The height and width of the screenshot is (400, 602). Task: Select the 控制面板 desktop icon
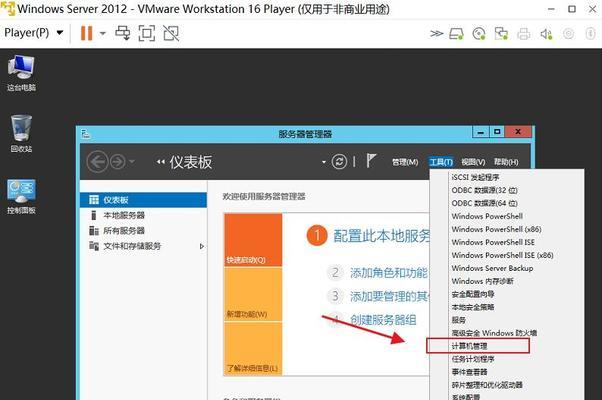click(21, 196)
